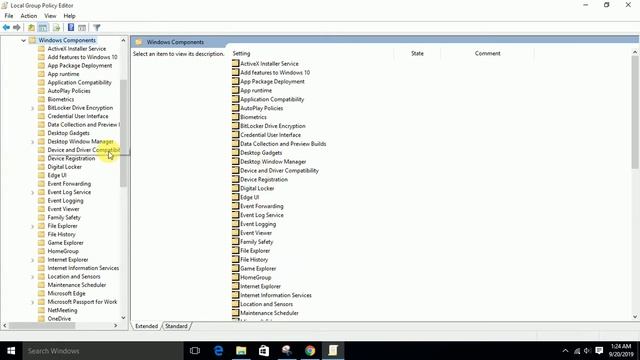Click the Search Windows taskbar box

tap(103, 351)
